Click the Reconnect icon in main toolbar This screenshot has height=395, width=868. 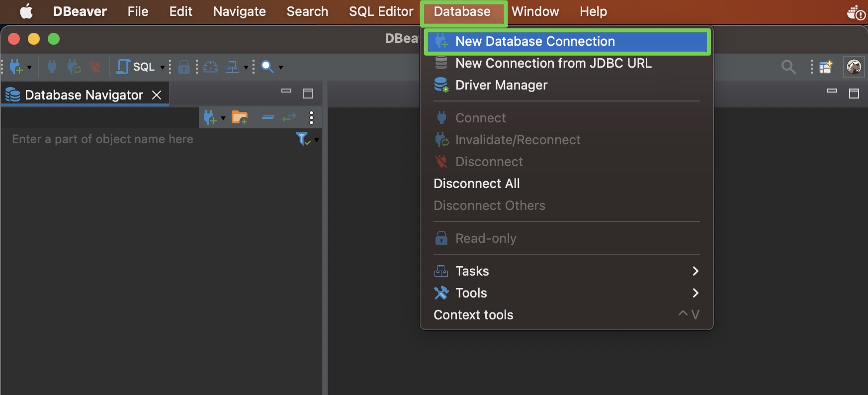point(74,67)
